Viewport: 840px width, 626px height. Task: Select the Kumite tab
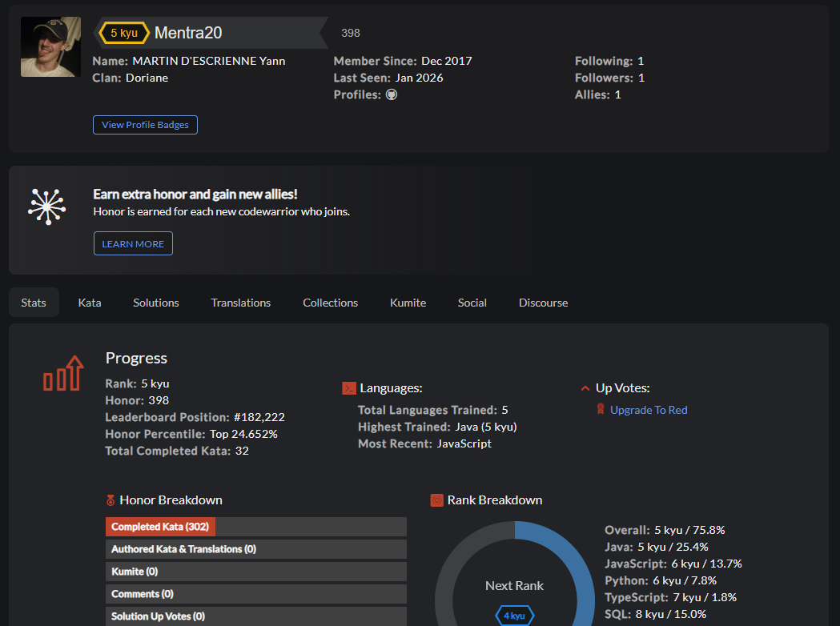point(408,303)
